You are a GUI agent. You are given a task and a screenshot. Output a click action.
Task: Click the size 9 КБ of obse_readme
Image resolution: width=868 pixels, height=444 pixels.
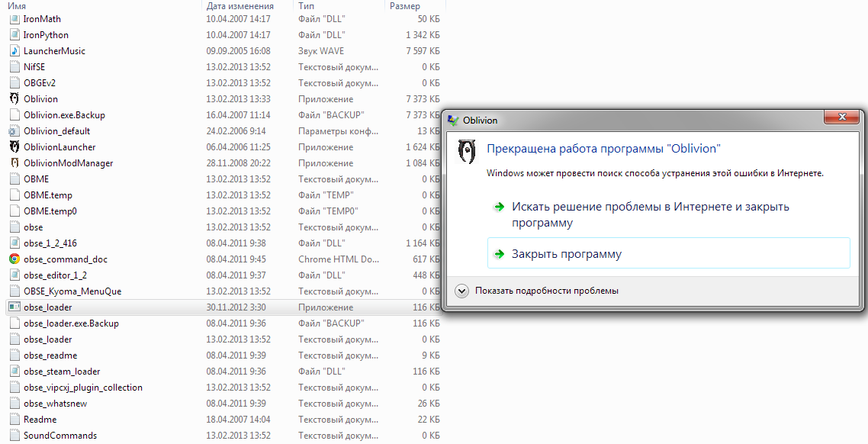[x=431, y=356]
